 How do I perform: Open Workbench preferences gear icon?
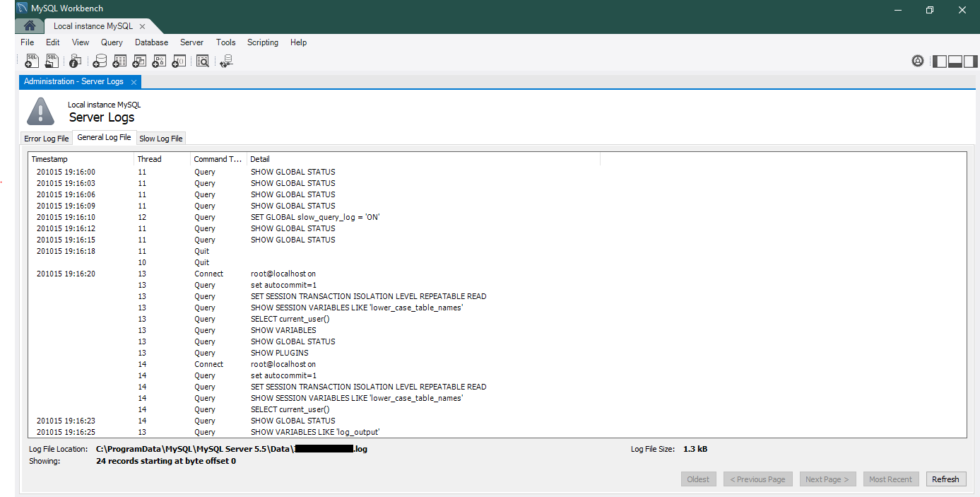point(917,61)
